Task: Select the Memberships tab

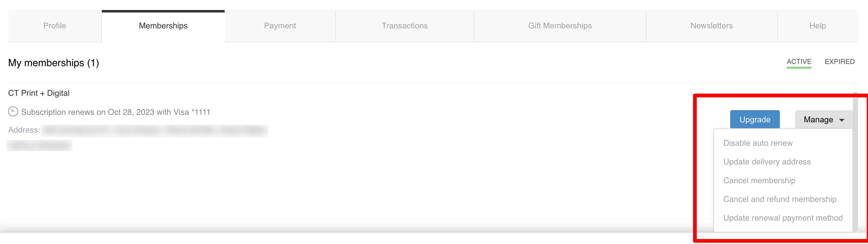Action: click(x=163, y=26)
